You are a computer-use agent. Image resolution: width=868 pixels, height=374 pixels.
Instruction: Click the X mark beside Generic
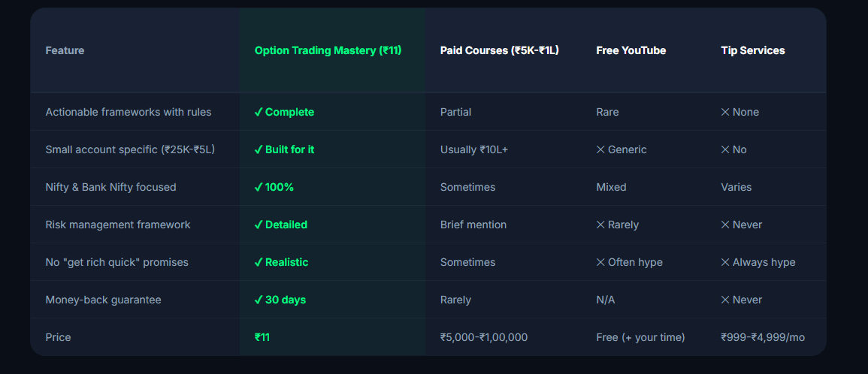600,150
